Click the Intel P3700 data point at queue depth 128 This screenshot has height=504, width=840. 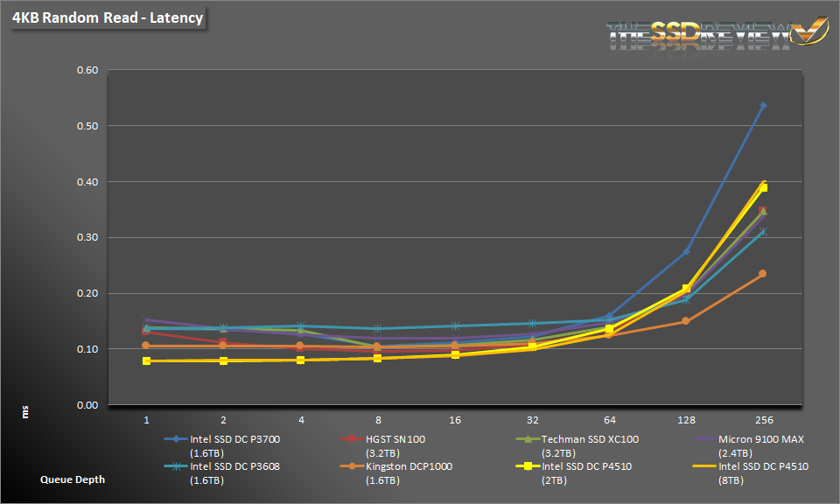685,252
